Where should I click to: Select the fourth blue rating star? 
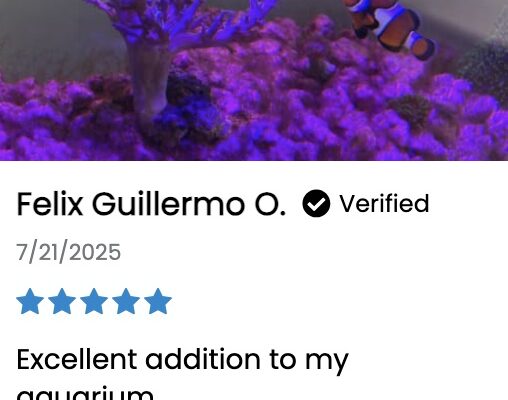126,301
